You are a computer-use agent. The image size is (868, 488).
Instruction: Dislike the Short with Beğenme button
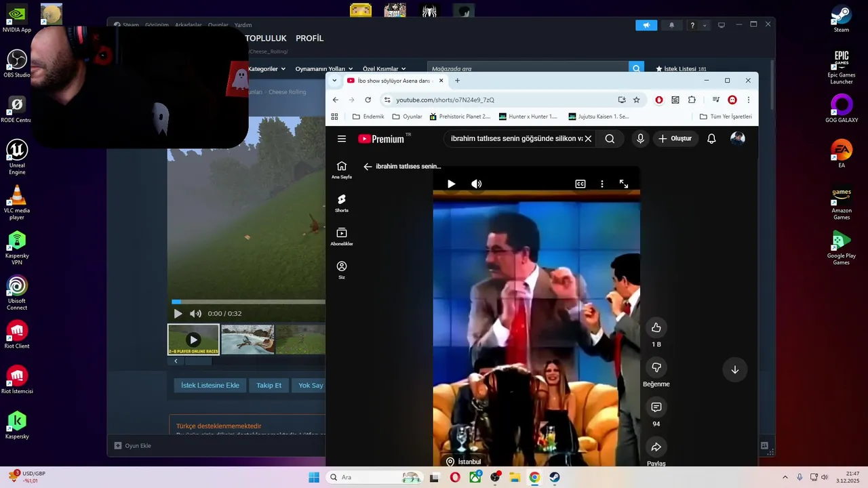click(656, 367)
